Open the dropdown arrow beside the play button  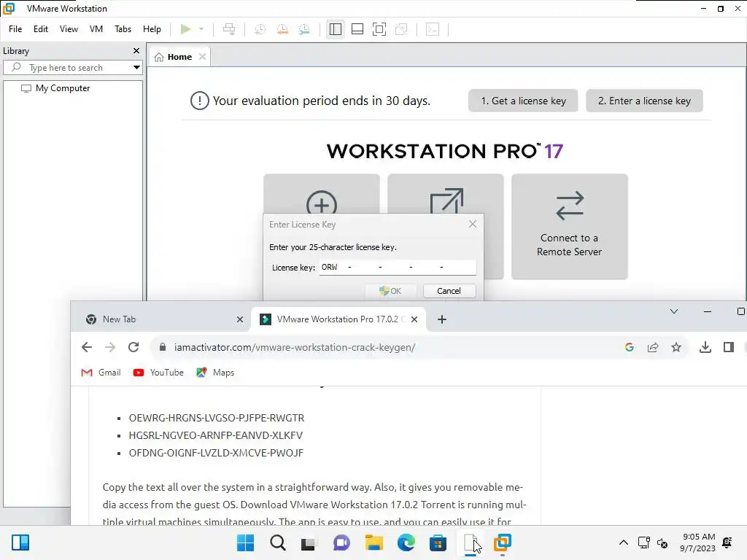(201, 29)
